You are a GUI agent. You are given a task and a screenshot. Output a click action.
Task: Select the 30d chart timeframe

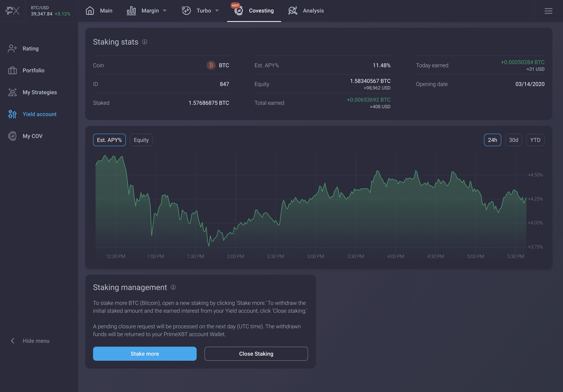click(513, 140)
